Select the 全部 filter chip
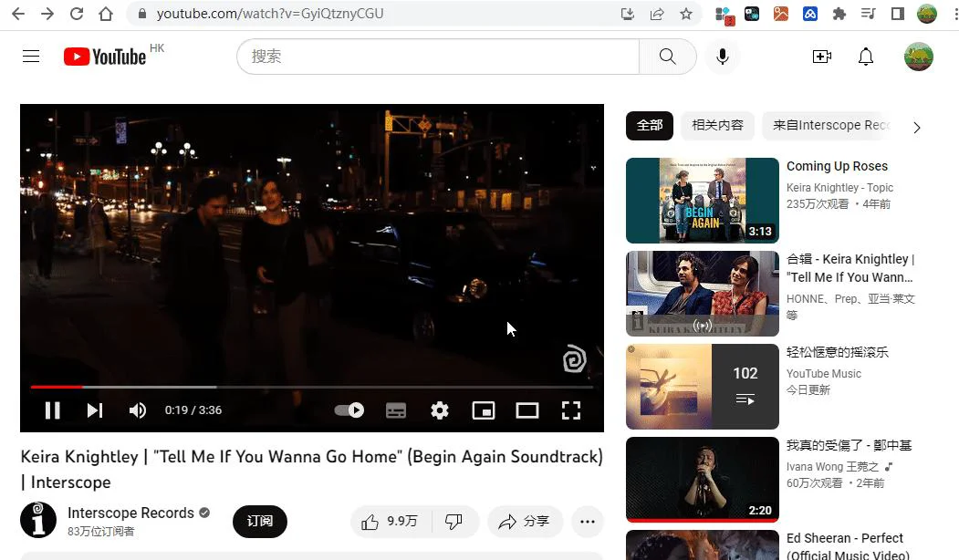This screenshot has width=959, height=560. 650,125
